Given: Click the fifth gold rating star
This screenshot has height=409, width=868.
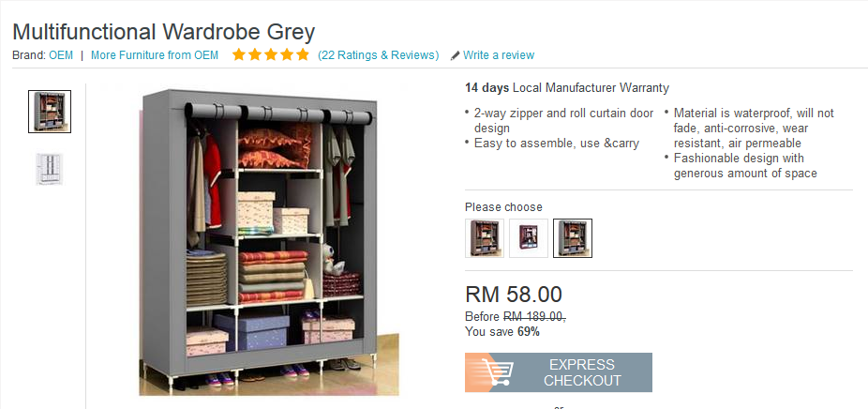Looking at the screenshot, I should 302,54.
